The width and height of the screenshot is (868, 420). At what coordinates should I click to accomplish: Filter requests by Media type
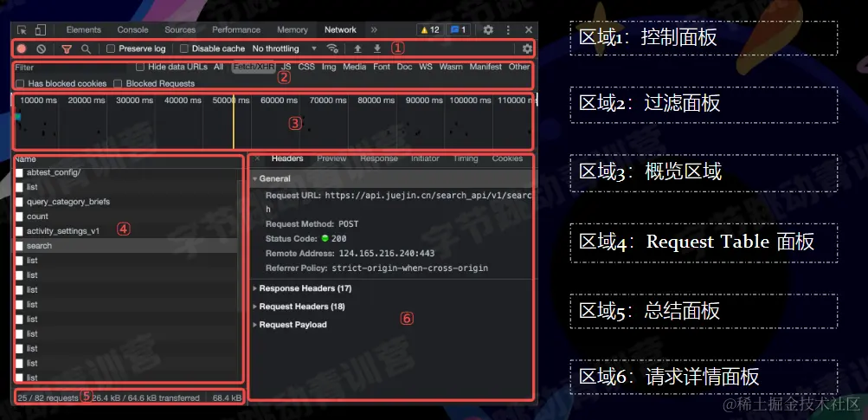point(354,67)
